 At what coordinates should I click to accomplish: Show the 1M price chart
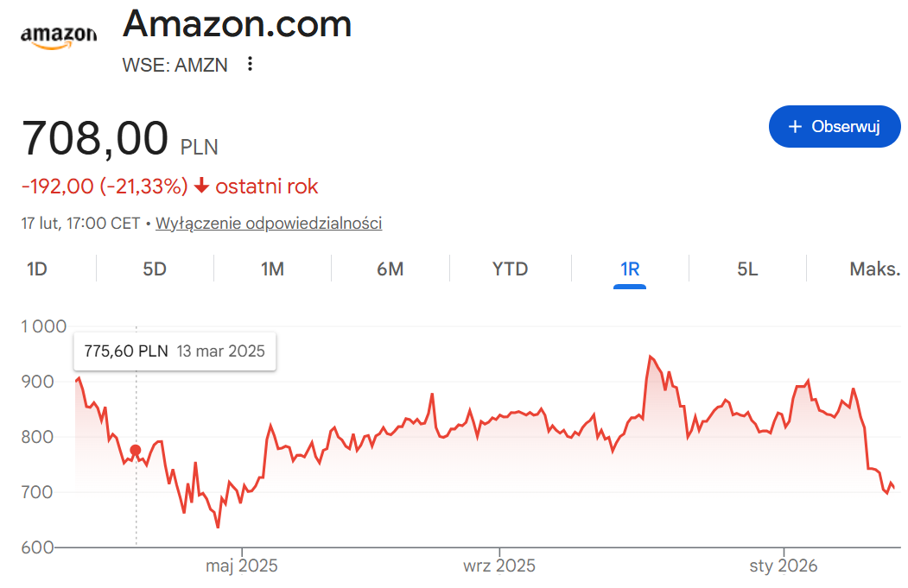272,269
